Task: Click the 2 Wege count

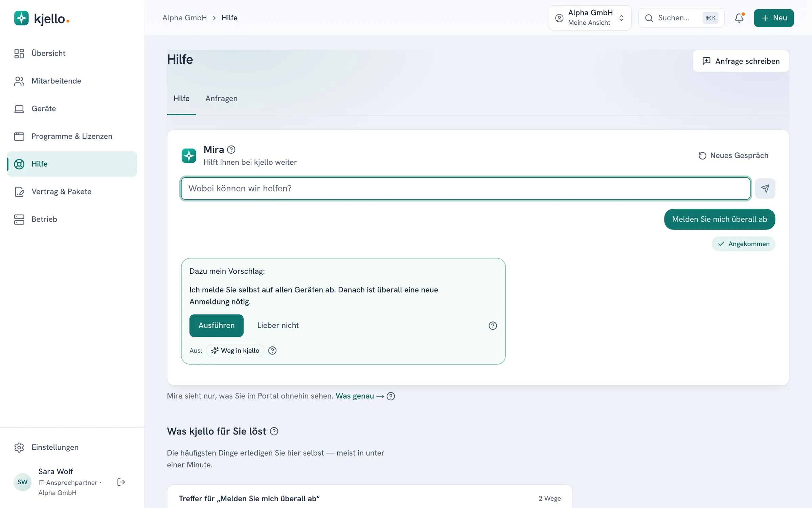Action: [549, 499]
